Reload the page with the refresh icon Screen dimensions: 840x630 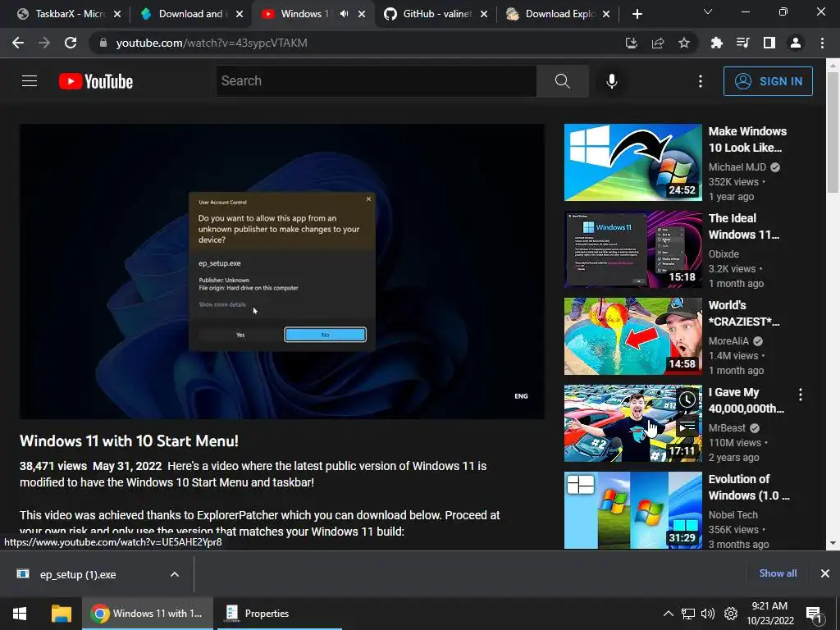pyautogui.click(x=71, y=43)
